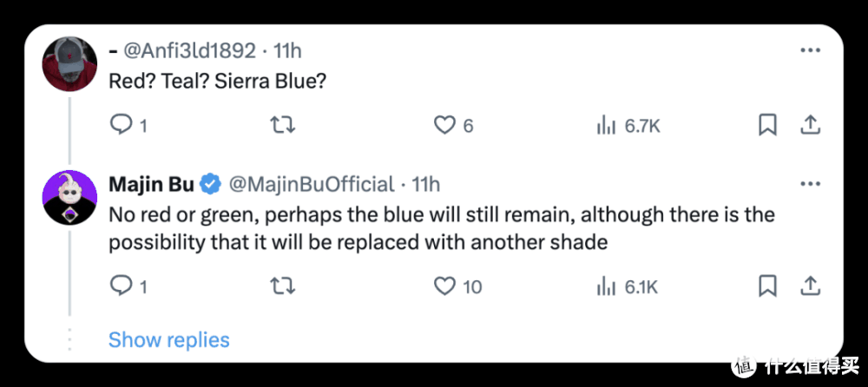View analytics showing 6.1K views
This screenshot has height=387, width=868.
[606, 285]
